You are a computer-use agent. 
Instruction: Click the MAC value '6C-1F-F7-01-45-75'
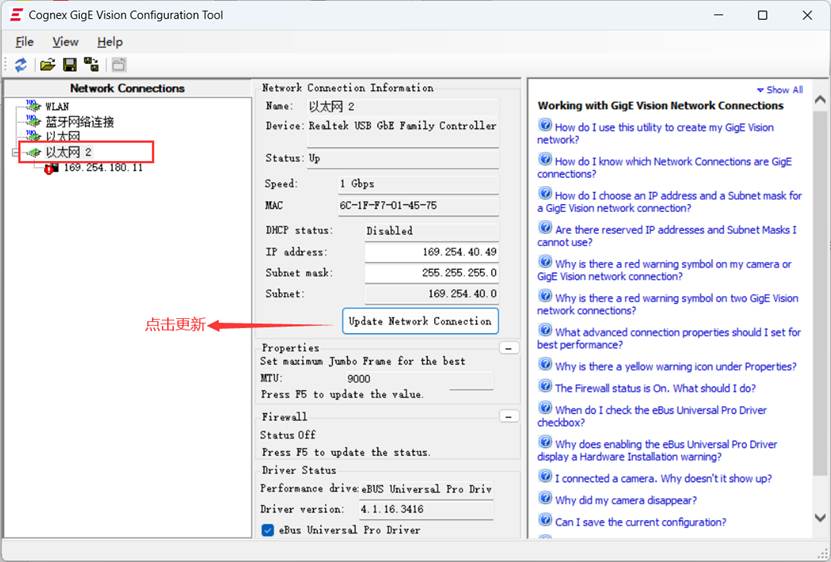point(388,205)
